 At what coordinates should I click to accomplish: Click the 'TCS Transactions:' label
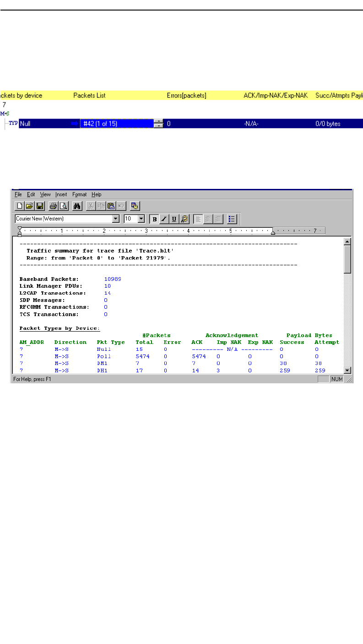pos(49,314)
